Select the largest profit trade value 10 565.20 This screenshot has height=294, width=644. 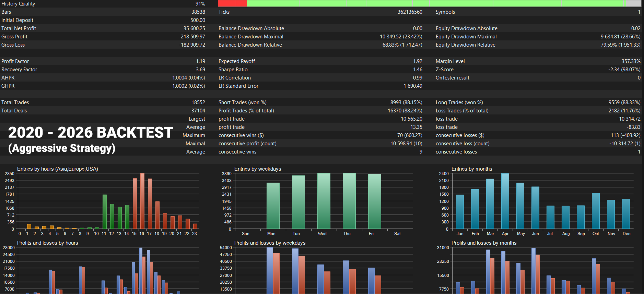coord(412,119)
